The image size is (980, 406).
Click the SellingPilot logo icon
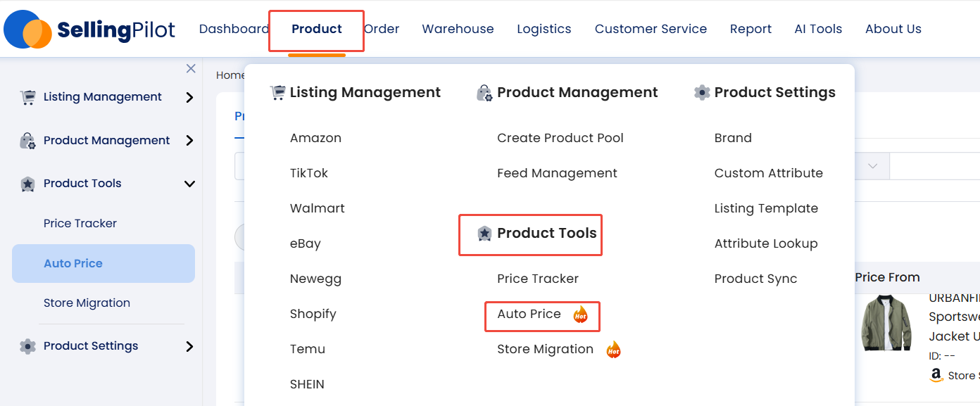tap(28, 29)
